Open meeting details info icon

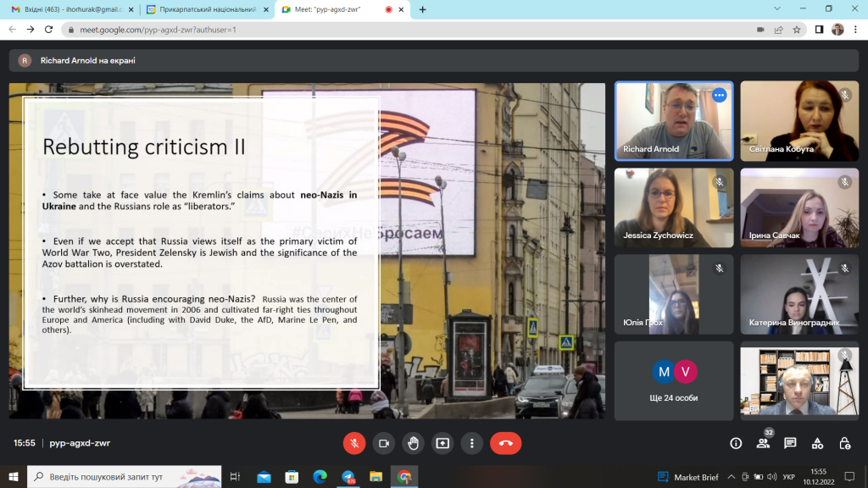736,443
